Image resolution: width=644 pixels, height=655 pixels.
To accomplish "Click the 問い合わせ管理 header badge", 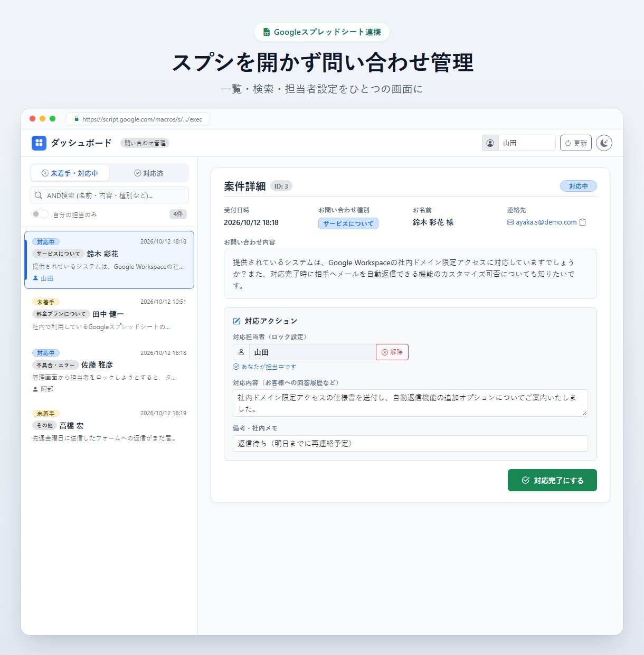I will tap(145, 143).
